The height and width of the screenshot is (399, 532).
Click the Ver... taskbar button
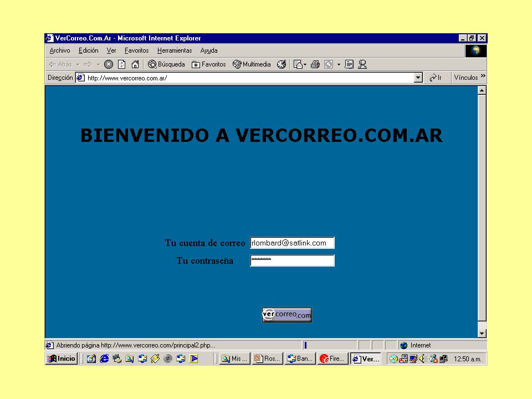pos(365,359)
